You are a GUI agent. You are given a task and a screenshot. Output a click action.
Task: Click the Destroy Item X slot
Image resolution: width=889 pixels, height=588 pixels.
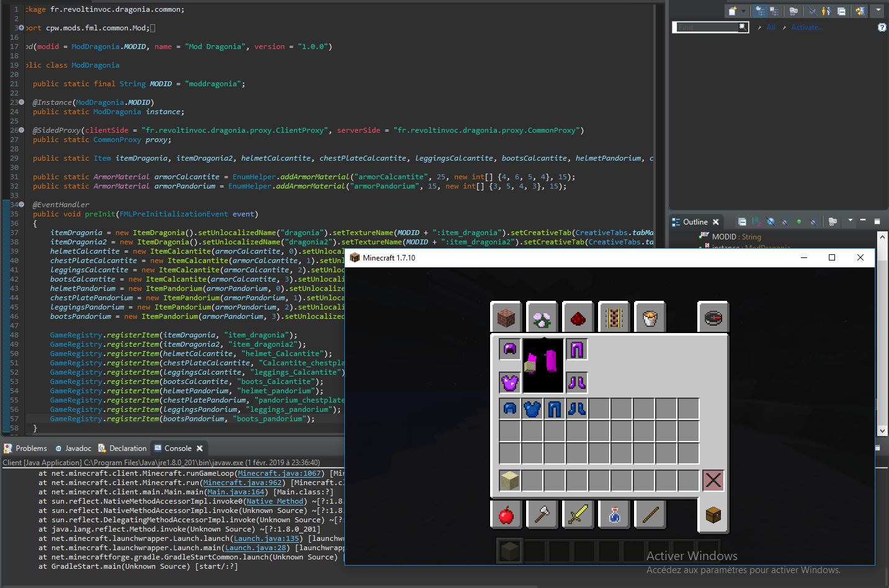(x=713, y=480)
